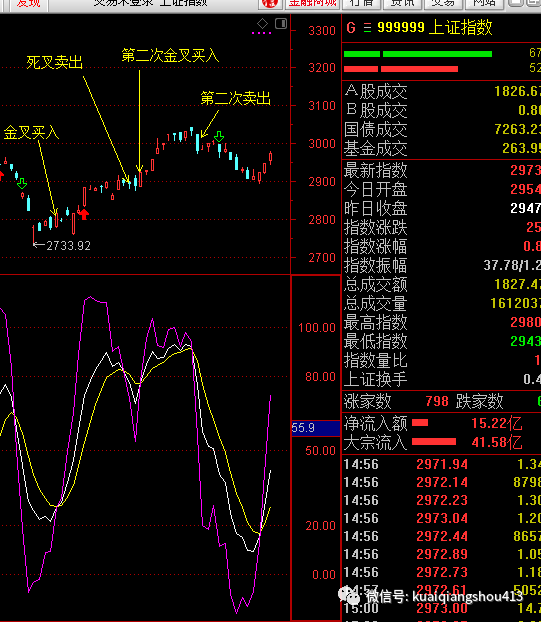Select the 15:00 tick row at 2973.00
Image resolution: width=541 pixels, height=622 pixels.
441,608
